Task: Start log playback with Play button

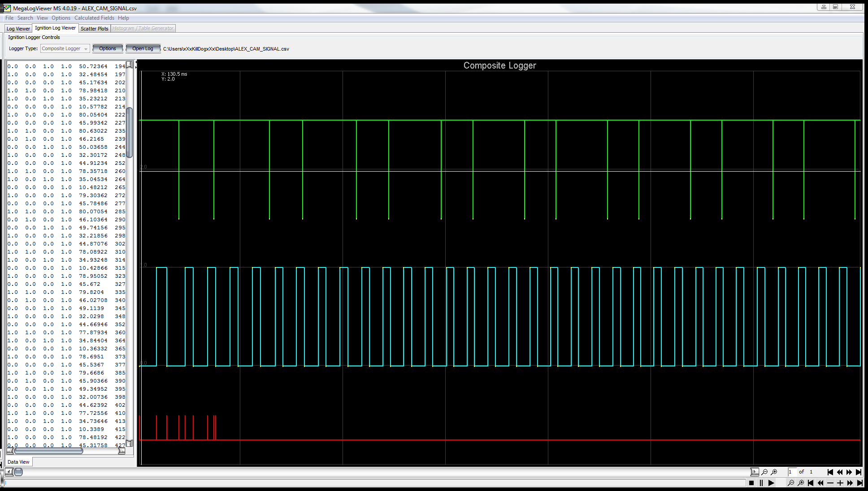Action: pyautogui.click(x=771, y=483)
